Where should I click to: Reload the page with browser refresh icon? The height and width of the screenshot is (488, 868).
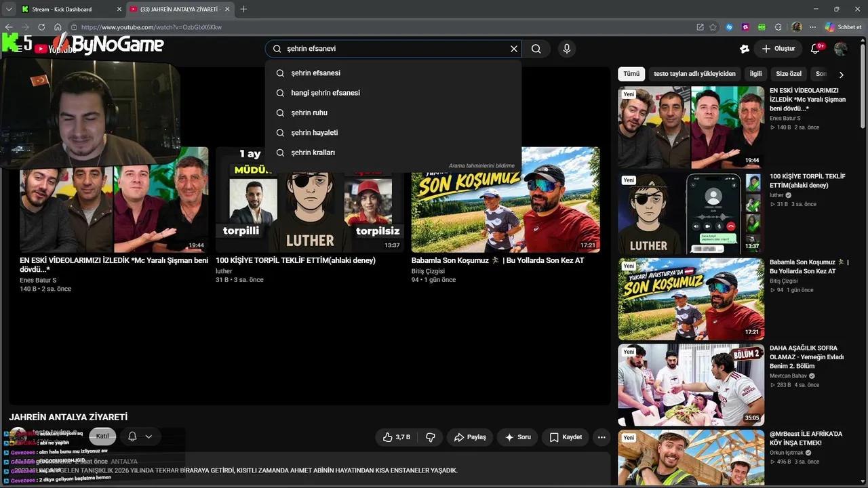pos(41,27)
